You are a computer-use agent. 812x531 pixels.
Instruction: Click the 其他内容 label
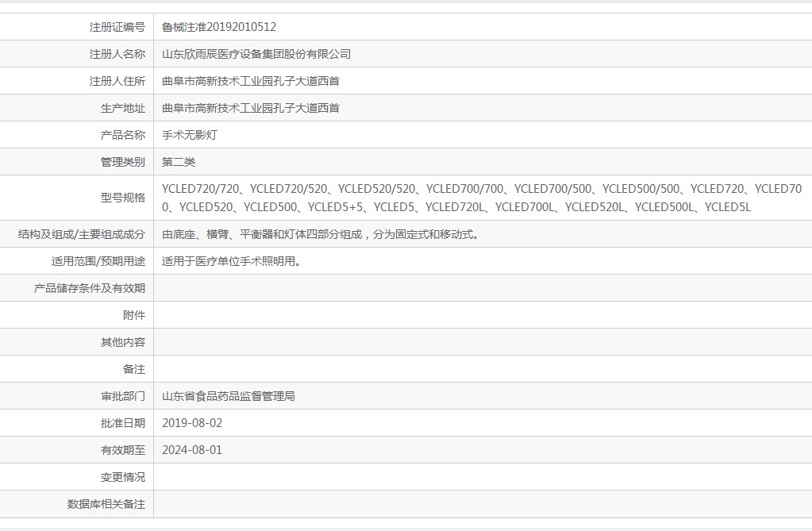click(x=123, y=342)
